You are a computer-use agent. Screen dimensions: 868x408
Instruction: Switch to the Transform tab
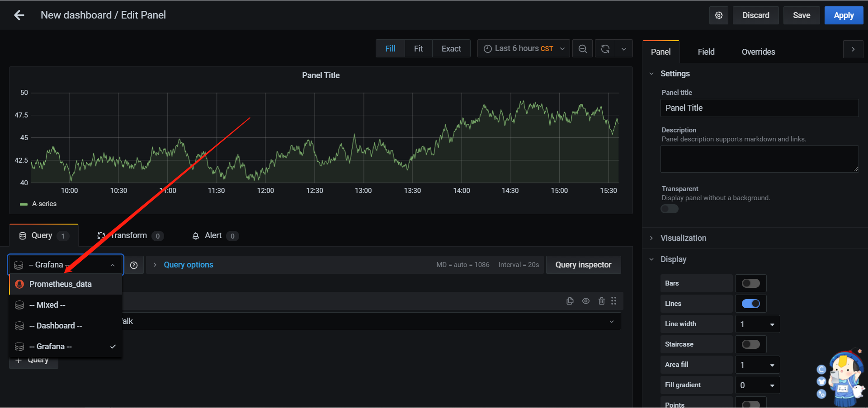click(130, 235)
